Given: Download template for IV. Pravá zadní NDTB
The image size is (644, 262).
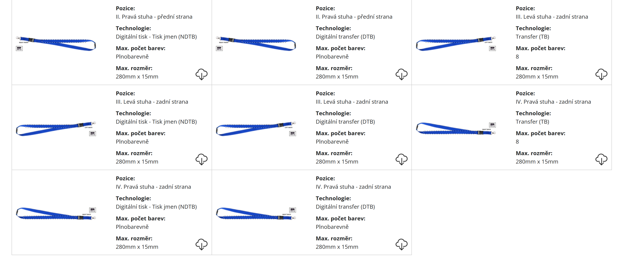Looking at the screenshot, I should point(201,244).
